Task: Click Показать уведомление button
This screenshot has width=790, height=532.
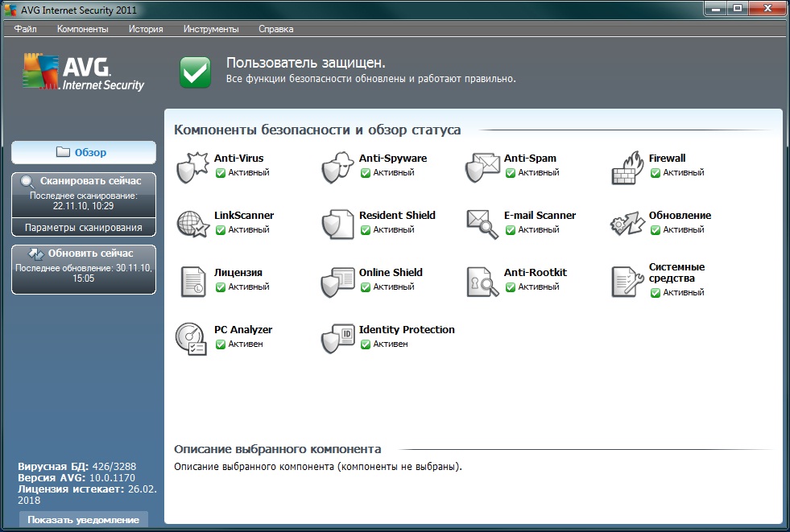Action: [x=84, y=520]
